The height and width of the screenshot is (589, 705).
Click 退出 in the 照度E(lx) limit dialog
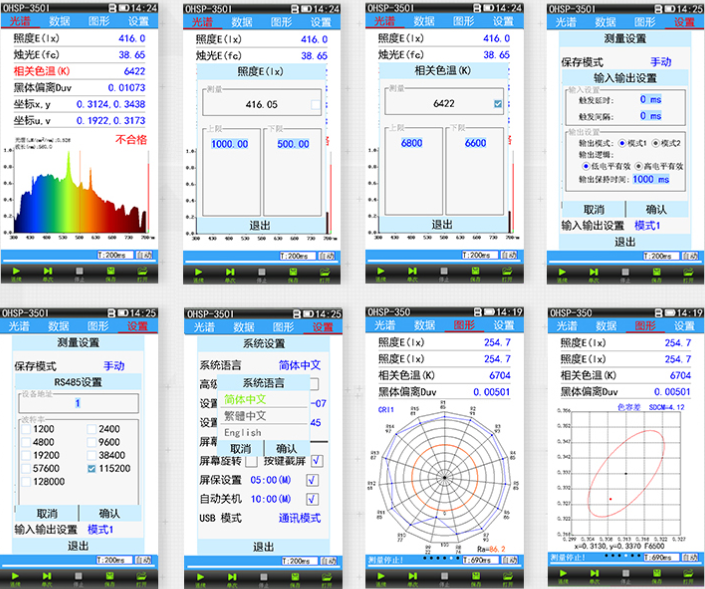260,226
